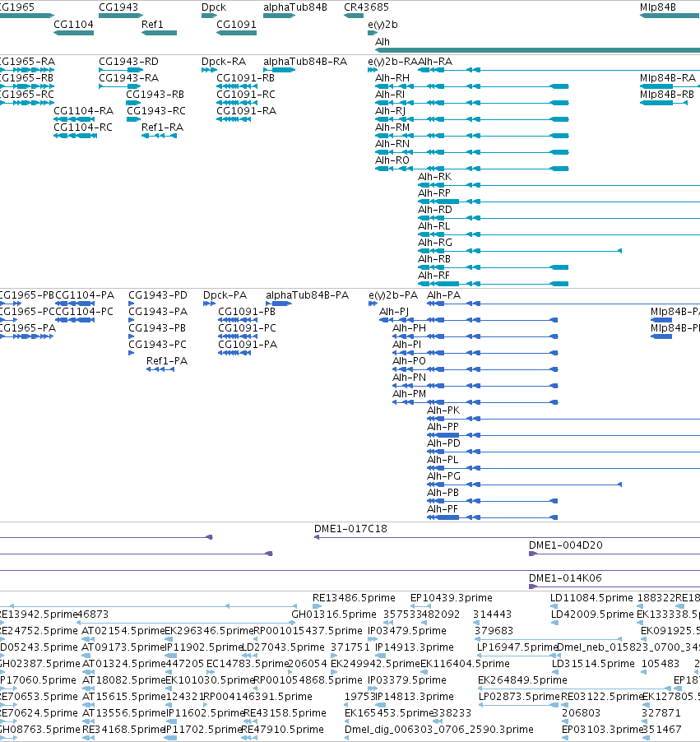This screenshot has height=742, width=700.
Task: Click the alphaTub84B-PA protein label
Action: [307, 295]
